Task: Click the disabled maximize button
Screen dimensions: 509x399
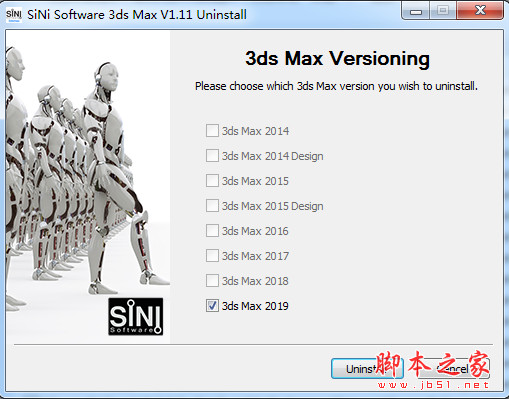Action: tap(443, 11)
